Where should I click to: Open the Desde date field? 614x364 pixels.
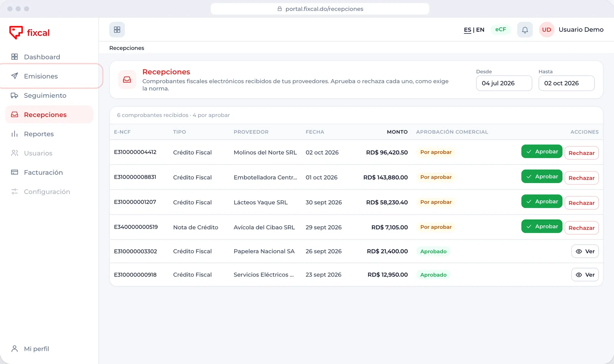pyautogui.click(x=504, y=83)
